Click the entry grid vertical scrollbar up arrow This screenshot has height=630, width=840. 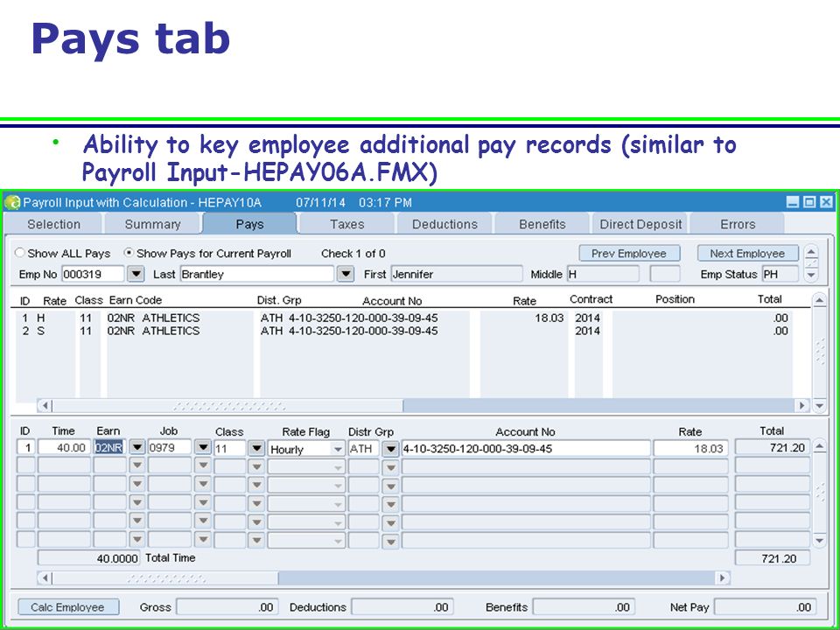820,446
